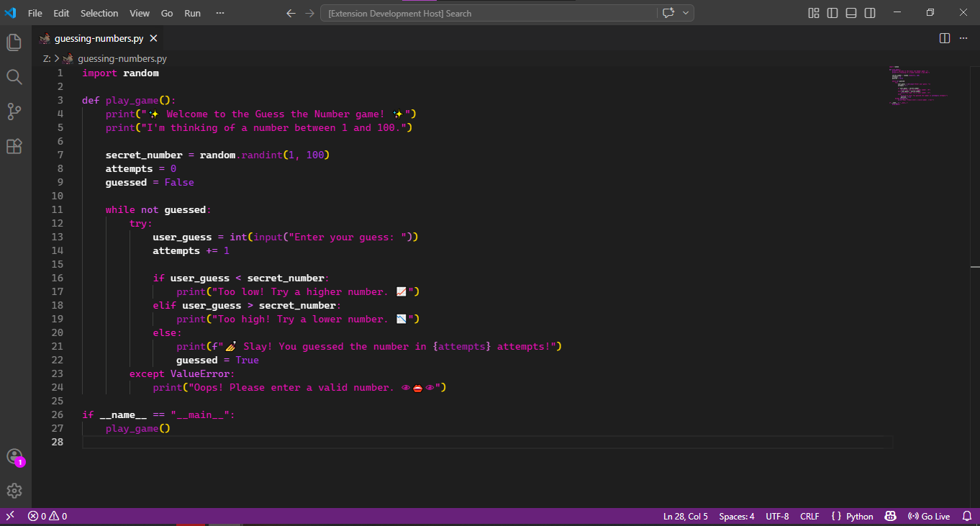Click the Copilot status icon in status bar
This screenshot has width=980, height=526.
[890, 516]
